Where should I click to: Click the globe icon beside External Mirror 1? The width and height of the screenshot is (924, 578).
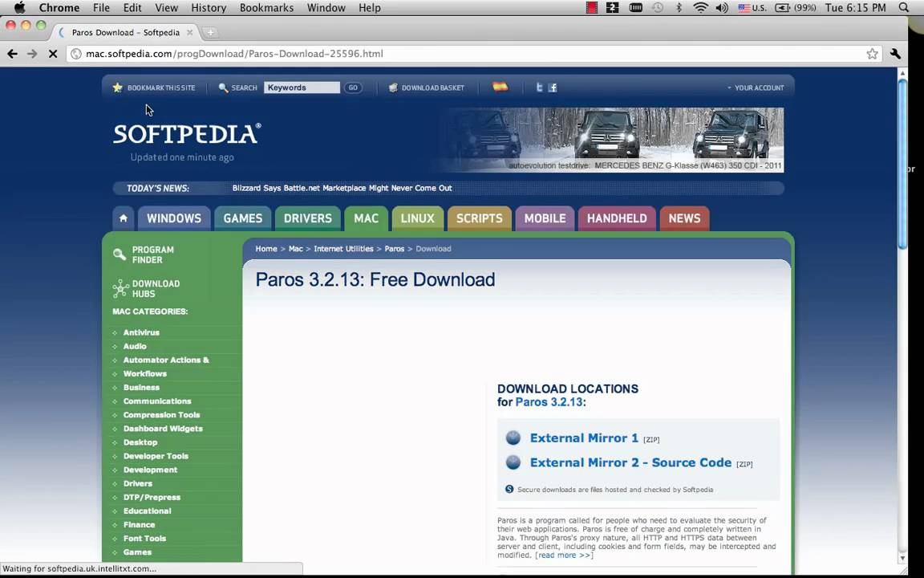[x=513, y=438]
